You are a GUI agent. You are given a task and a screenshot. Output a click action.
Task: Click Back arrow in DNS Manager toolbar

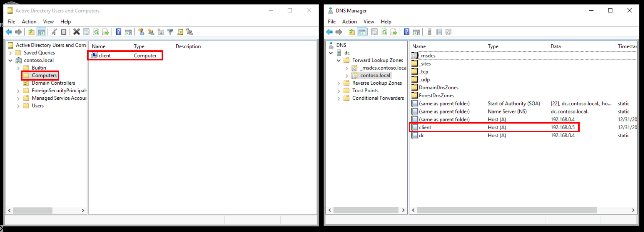[x=329, y=32]
